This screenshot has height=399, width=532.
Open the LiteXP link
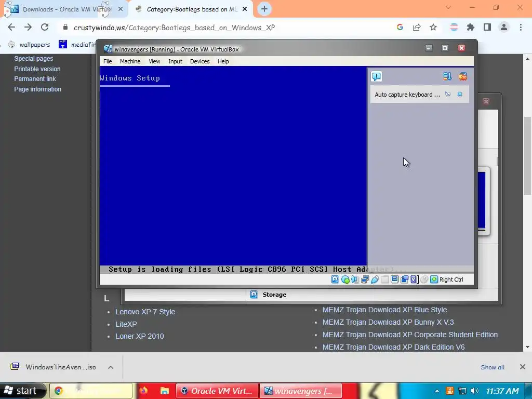126,324
